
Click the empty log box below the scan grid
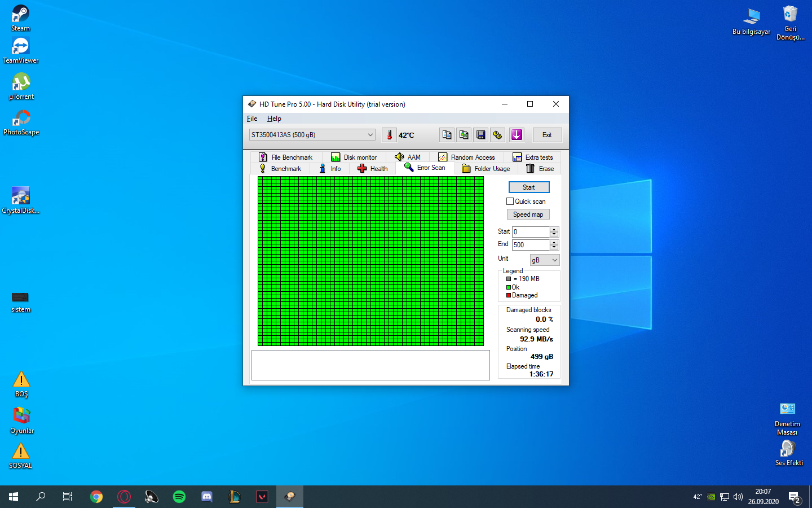(370, 365)
